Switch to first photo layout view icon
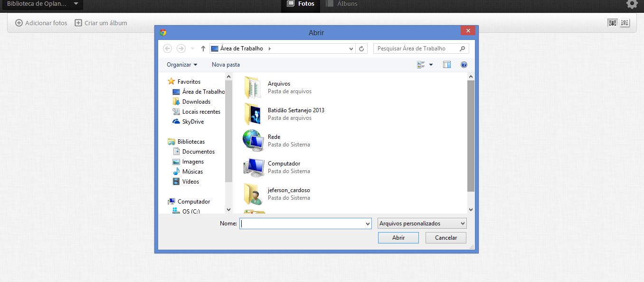The image size is (644, 282). (x=613, y=23)
